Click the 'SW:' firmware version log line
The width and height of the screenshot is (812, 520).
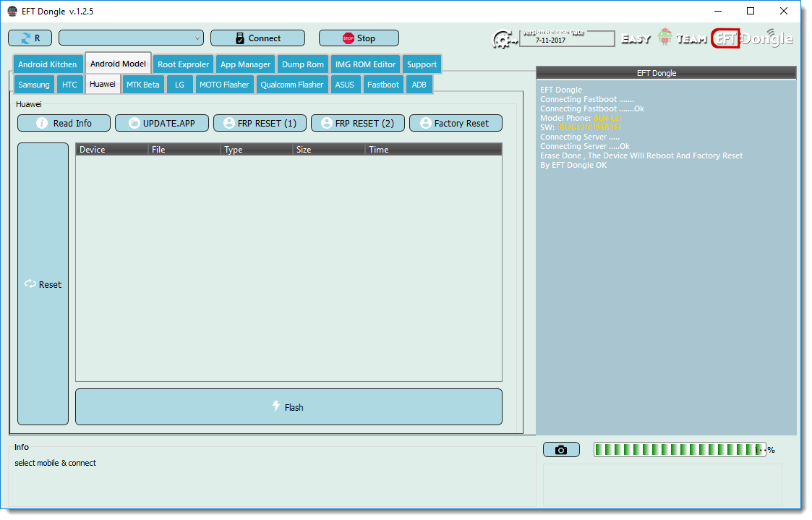click(x=580, y=127)
